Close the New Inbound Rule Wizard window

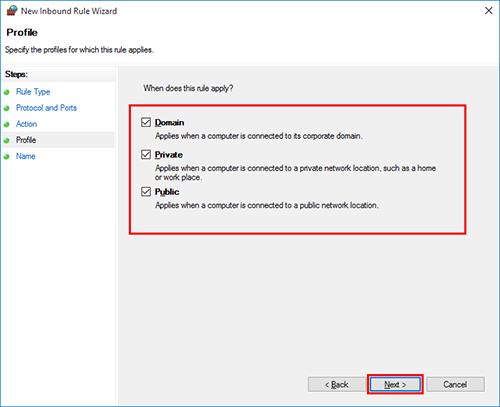click(488, 11)
